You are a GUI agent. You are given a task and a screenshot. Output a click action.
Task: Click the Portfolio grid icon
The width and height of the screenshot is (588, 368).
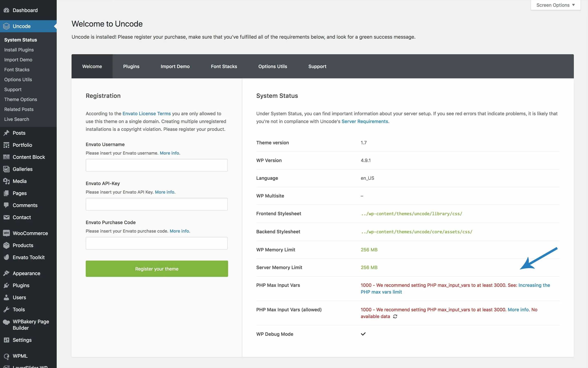pyautogui.click(x=6, y=145)
